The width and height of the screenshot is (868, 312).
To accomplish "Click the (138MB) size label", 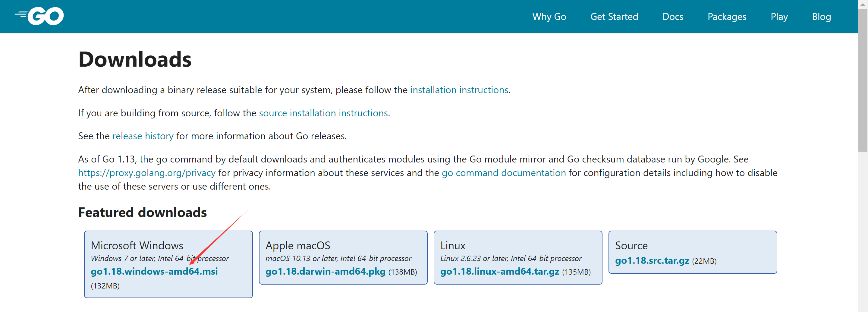I will coord(402,272).
